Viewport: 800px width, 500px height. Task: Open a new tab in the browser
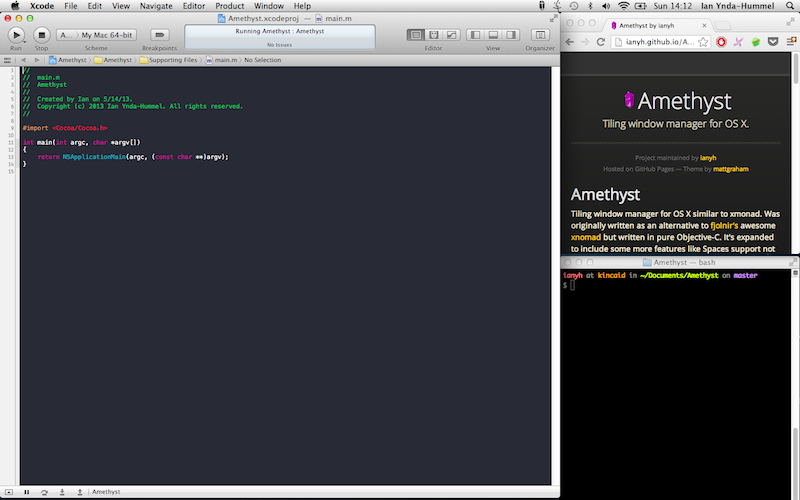pos(722,26)
